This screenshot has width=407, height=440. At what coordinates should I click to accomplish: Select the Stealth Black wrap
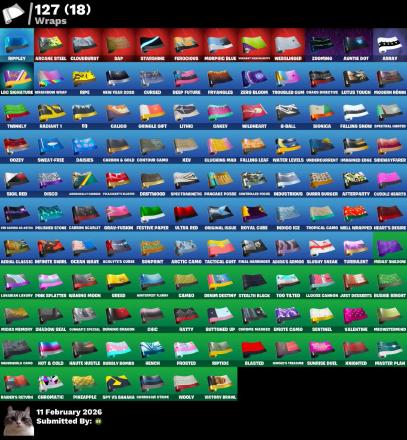pos(254,283)
